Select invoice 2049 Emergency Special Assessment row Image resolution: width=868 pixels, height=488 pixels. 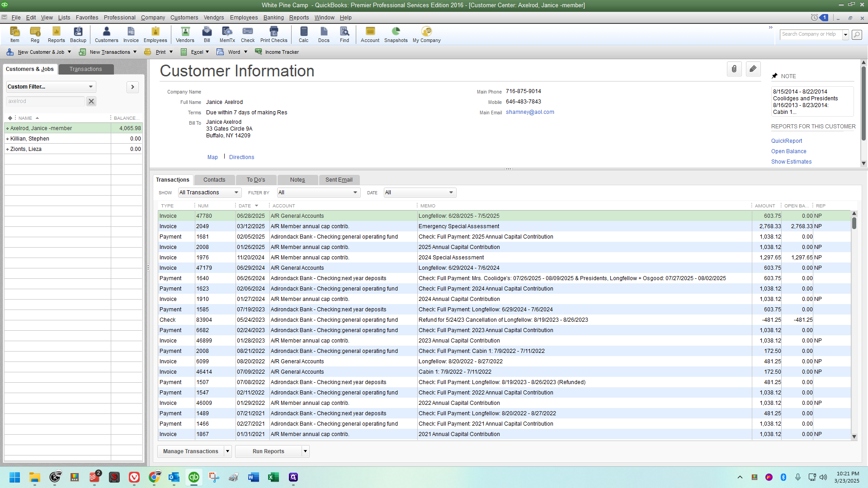[x=504, y=226]
